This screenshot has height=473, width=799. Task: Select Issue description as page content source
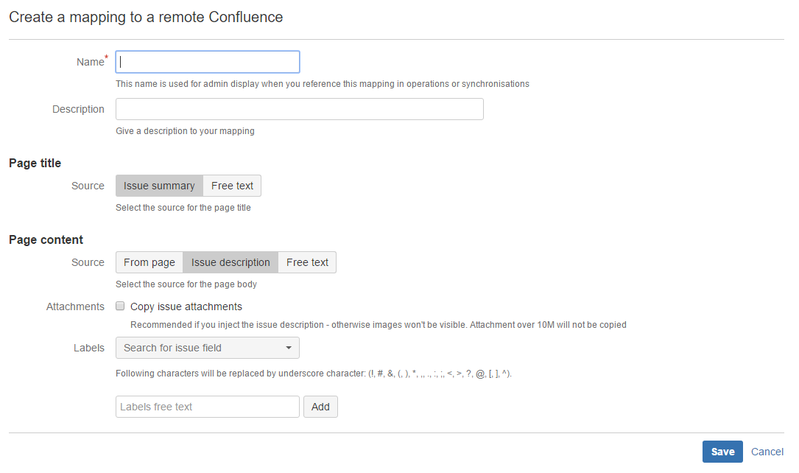point(230,262)
